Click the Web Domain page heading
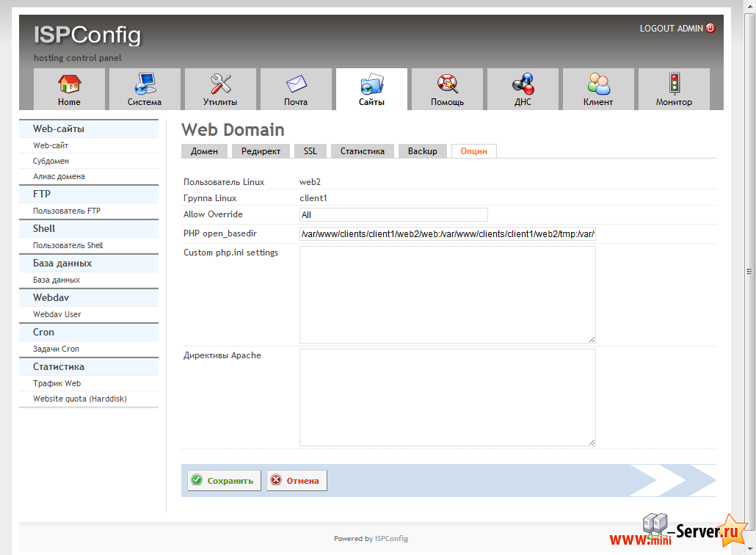This screenshot has width=756, height=555. pyautogui.click(x=233, y=130)
